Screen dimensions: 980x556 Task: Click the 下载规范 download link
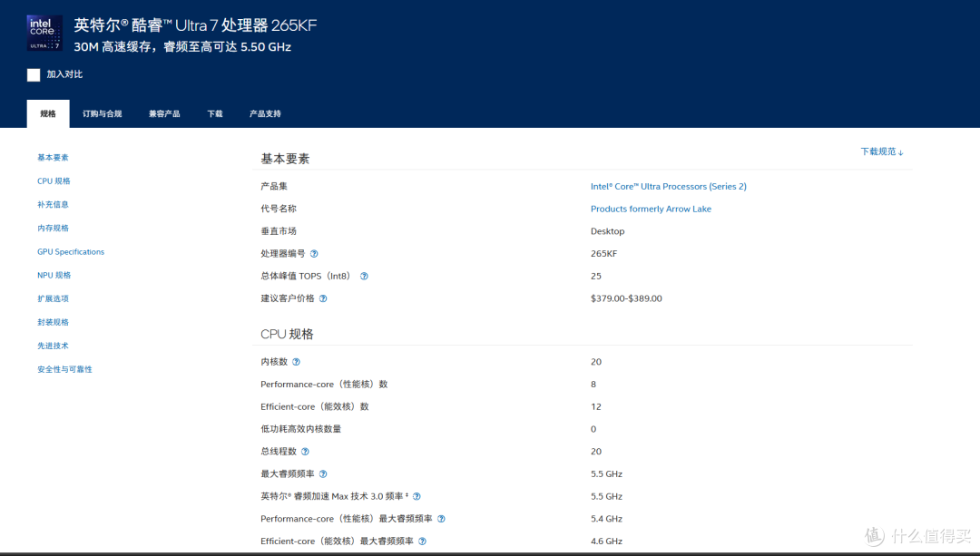tap(882, 151)
